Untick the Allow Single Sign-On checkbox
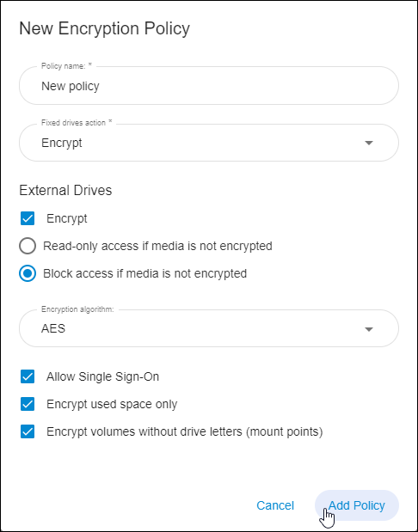 (28, 376)
